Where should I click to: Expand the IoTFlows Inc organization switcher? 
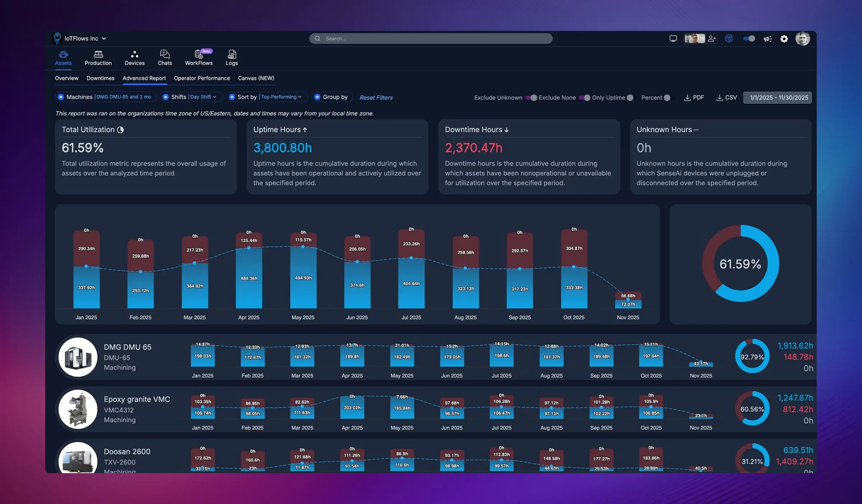pyautogui.click(x=104, y=38)
